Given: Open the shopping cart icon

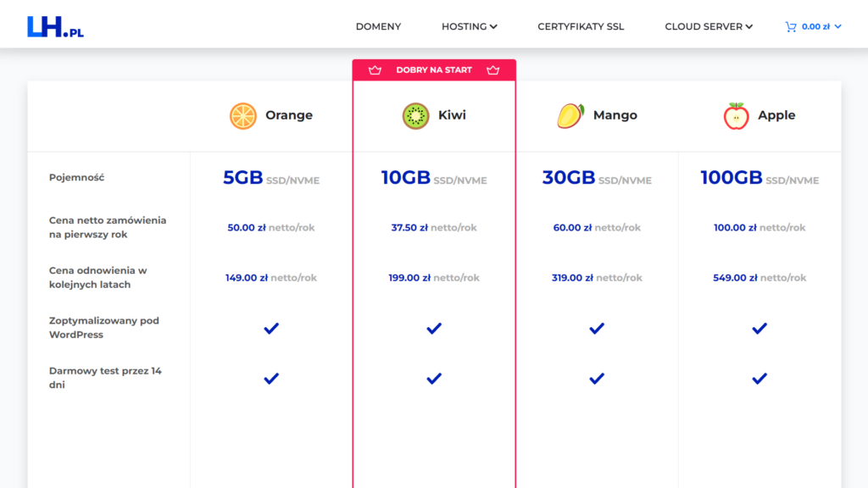Looking at the screenshot, I should (x=791, y=26).
